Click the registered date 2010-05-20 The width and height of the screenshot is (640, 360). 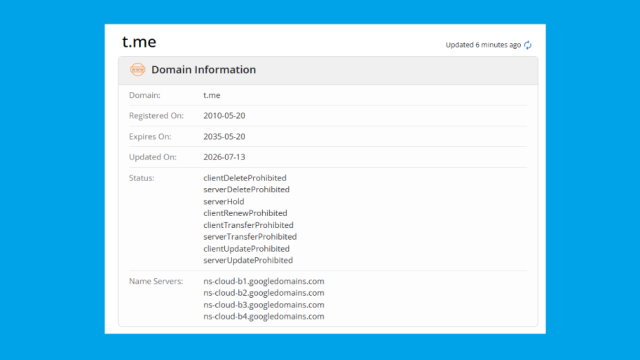(224, 116)
